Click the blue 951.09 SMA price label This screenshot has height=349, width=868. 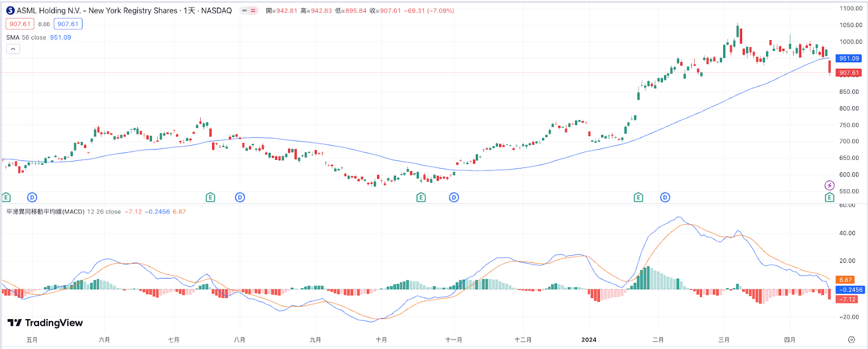(849, 59)
